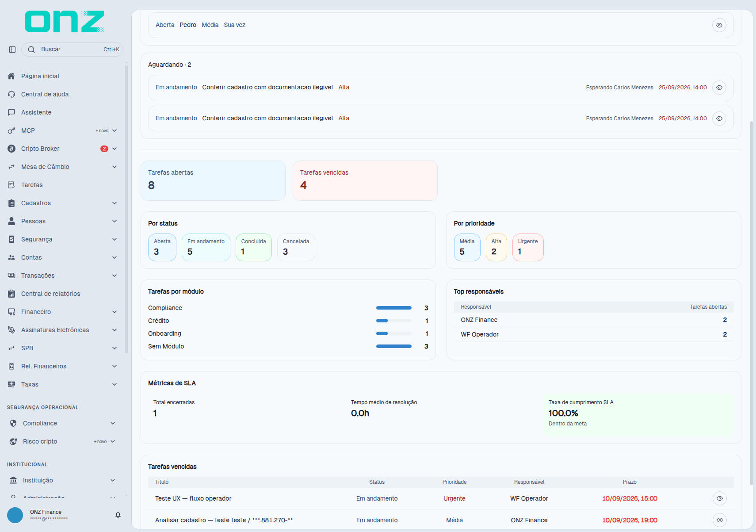
Task: Click the headset icon for Central de ajuda
Action: click(11, 94)
